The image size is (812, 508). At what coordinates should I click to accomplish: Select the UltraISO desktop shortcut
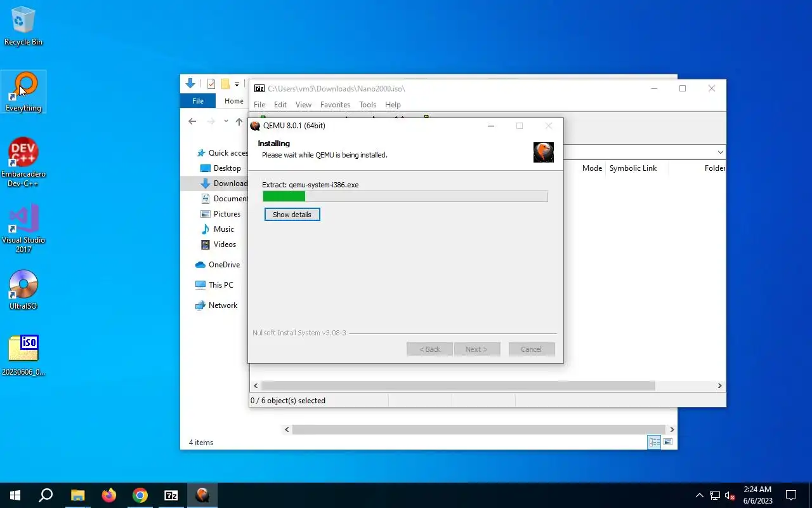tap(23, 290)
